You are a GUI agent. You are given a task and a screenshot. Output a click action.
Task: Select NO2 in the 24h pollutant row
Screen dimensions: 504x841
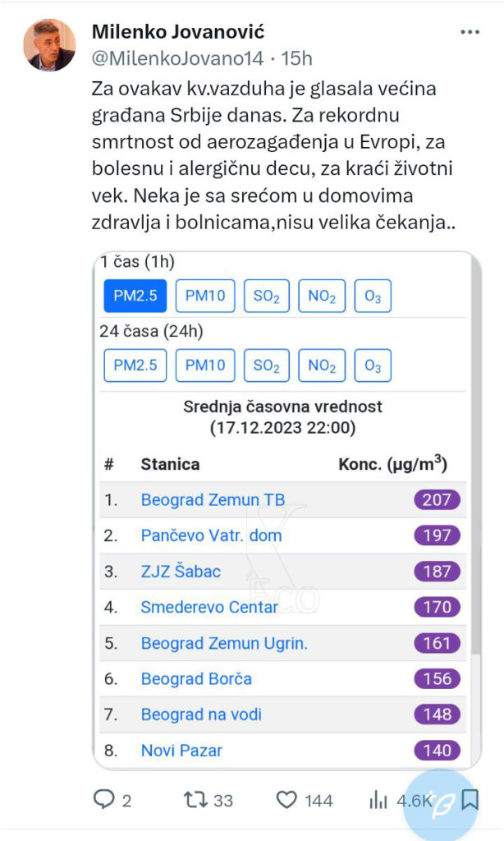(322, 365)
